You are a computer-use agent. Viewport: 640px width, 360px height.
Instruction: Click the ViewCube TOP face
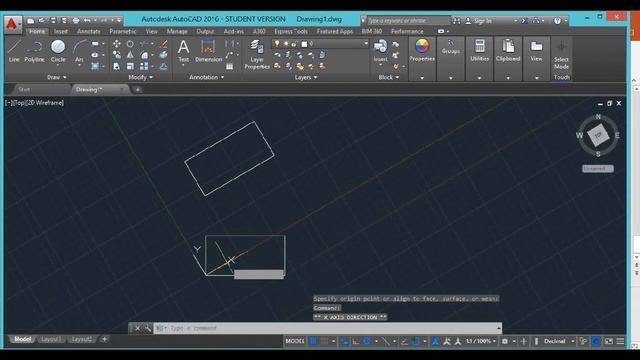coord(598,135)
